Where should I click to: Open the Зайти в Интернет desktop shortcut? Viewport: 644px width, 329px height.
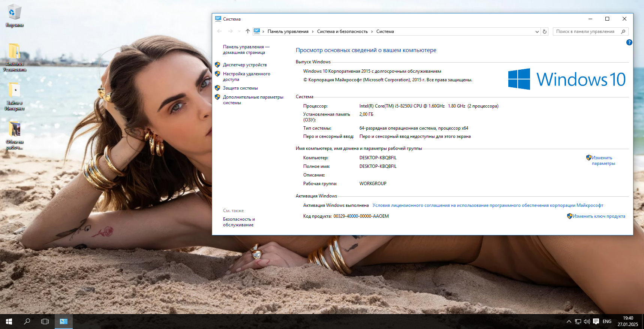click(x=15, y=96)
